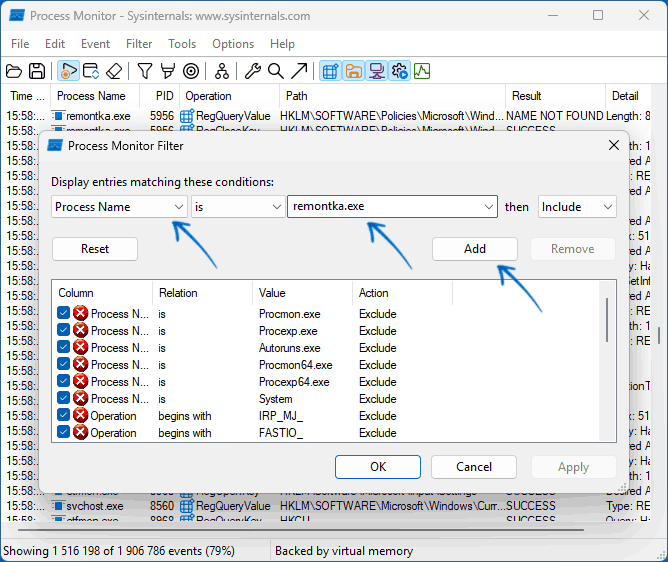Click the Include process target icon
668x562 pixels.
coord(191,71)
